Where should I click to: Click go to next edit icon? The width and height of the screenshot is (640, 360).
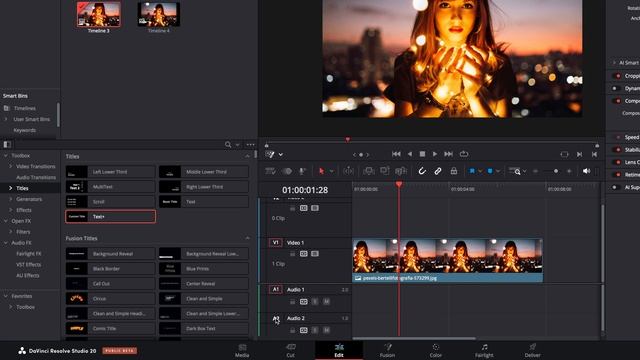click(x=579, y=154)
